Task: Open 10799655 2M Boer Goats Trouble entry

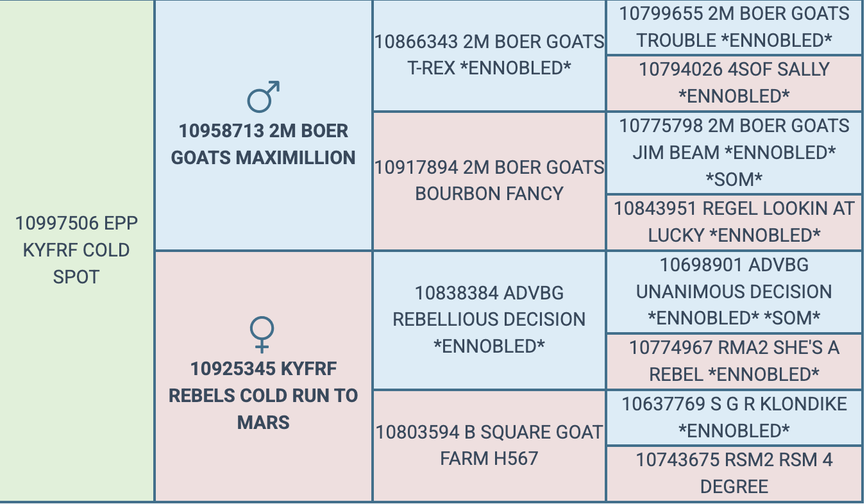Action: [734, 27]
